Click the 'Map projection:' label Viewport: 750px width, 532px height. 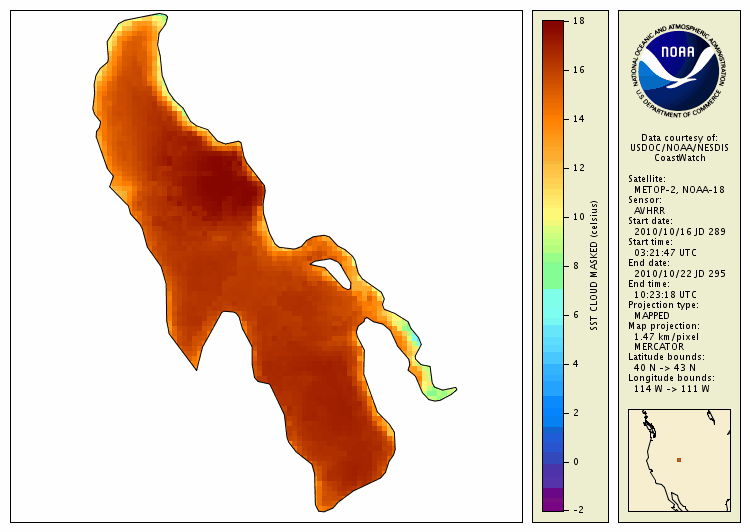tap(663, 326)
